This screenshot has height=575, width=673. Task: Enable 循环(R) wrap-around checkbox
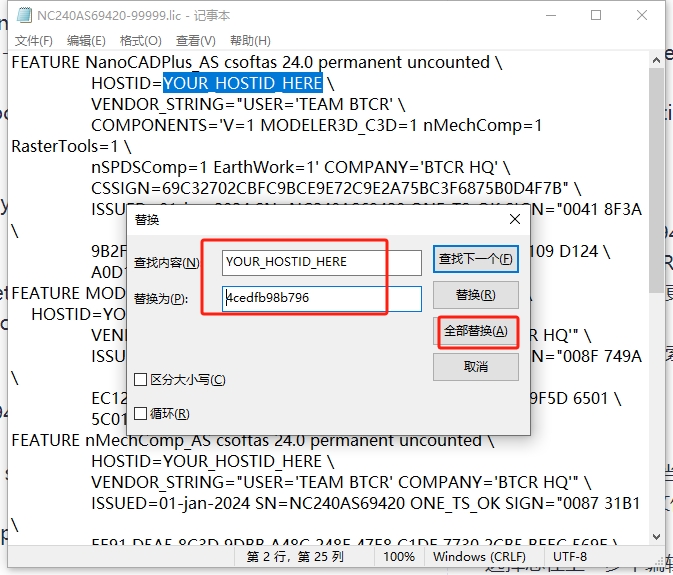161,414
